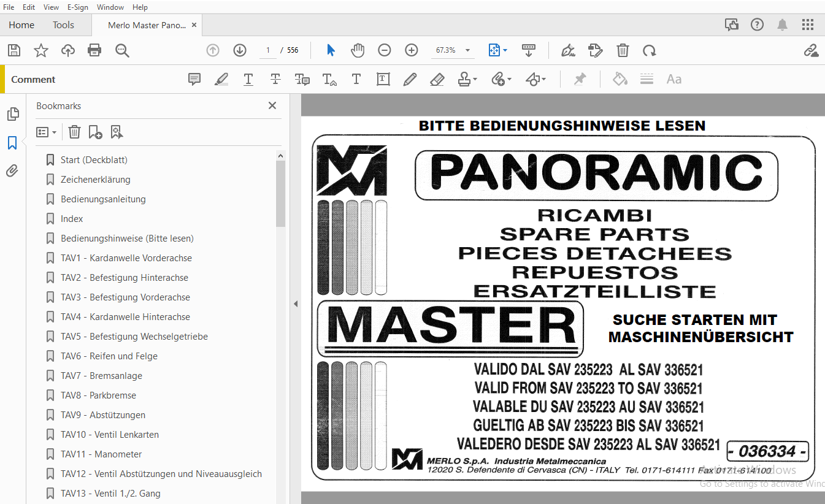The image size is (825, 504).
Task: Select the Strikethrough text tool
Action: pos(275,79)
